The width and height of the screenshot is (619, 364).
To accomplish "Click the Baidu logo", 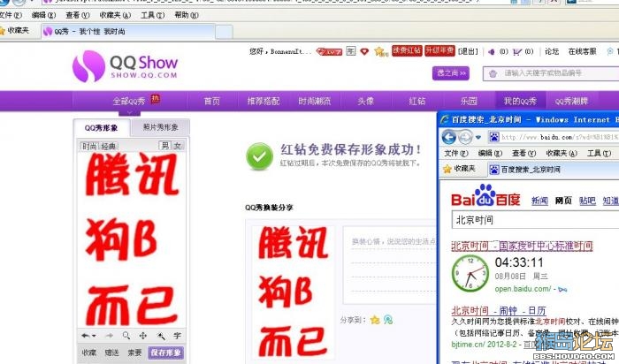I will point(486,195).
